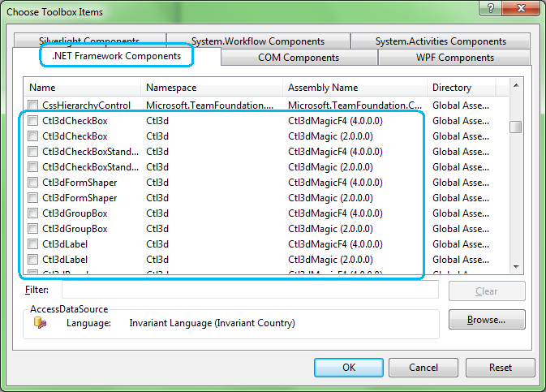Check the CssHierarchyControl checkbox
The width and height of the screenshot is (546, 392).
point(33,105)
